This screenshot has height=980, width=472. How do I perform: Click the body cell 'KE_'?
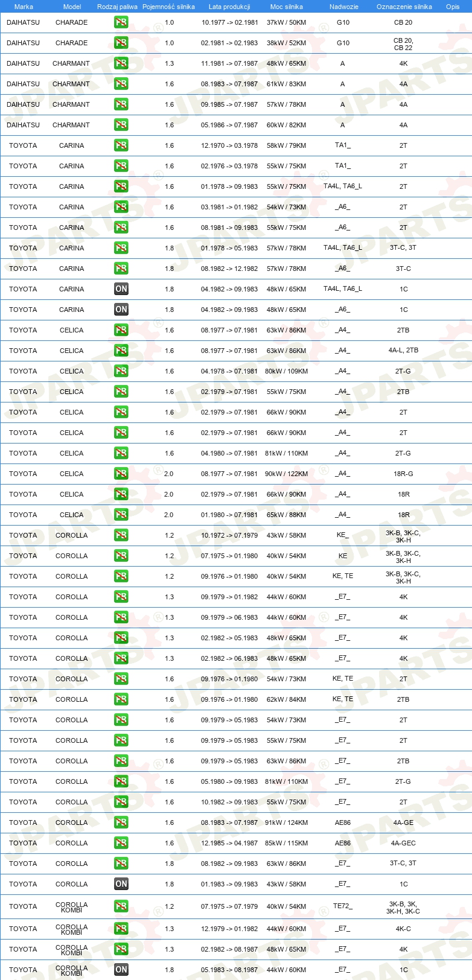[343, 535]
